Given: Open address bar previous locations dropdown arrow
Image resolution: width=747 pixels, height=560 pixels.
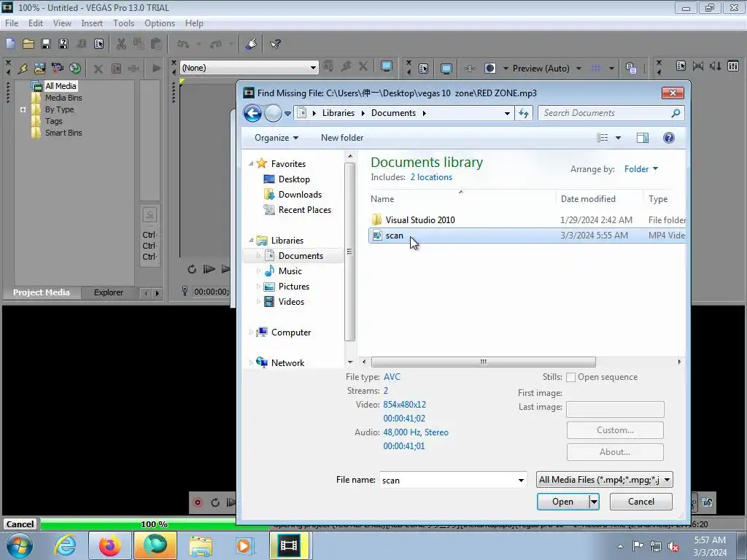Looking at the screenshot, I should [507, 113].
